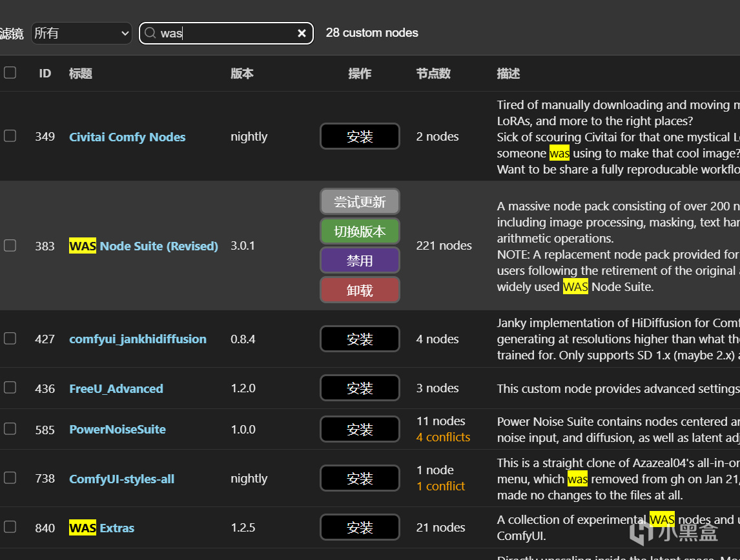The width and height of the screenshot is (740, 560).
Task: Install WAS Extras with 安装 button
Action: tap(360, 528)
